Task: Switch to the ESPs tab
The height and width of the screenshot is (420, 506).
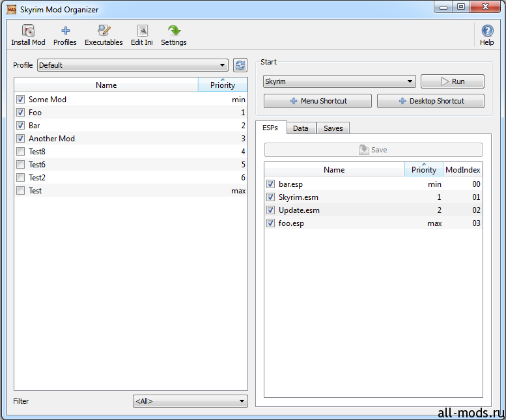Action: tap(270, 128)
